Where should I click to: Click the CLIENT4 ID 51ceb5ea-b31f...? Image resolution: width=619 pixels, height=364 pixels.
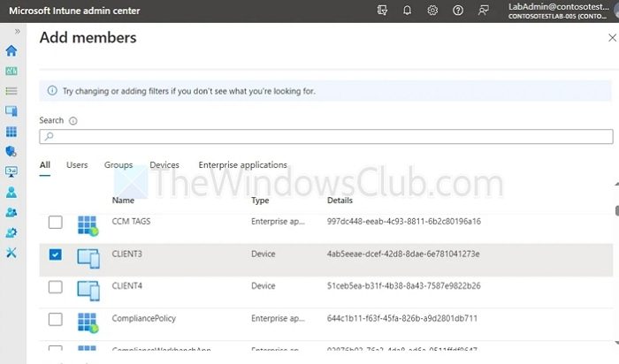pos(403,286)
